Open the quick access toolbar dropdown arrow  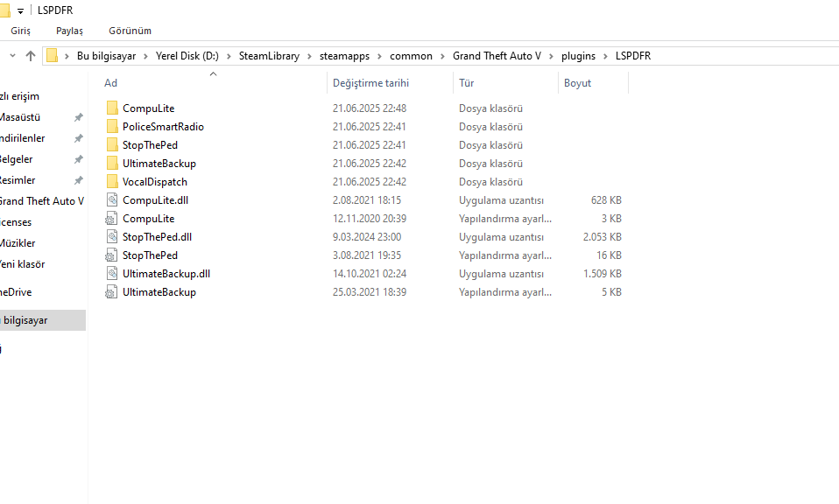(20, 10)
